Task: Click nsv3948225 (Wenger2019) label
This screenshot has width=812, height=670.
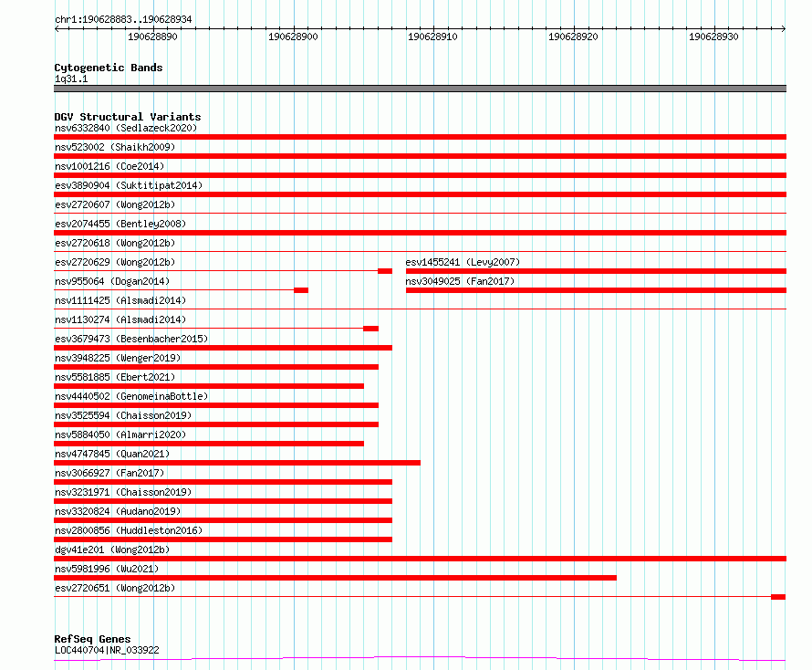Action: pos(118,358)
